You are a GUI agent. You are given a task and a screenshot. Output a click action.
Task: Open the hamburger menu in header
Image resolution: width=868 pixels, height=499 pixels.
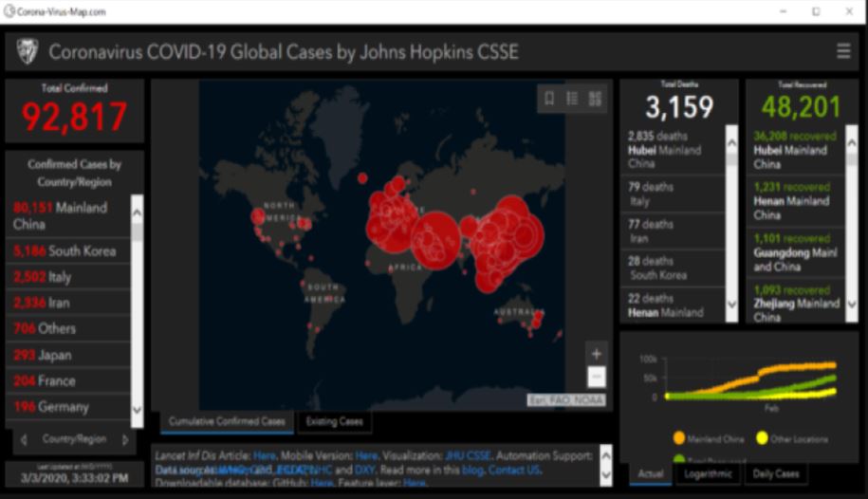[x=843, y=51]
